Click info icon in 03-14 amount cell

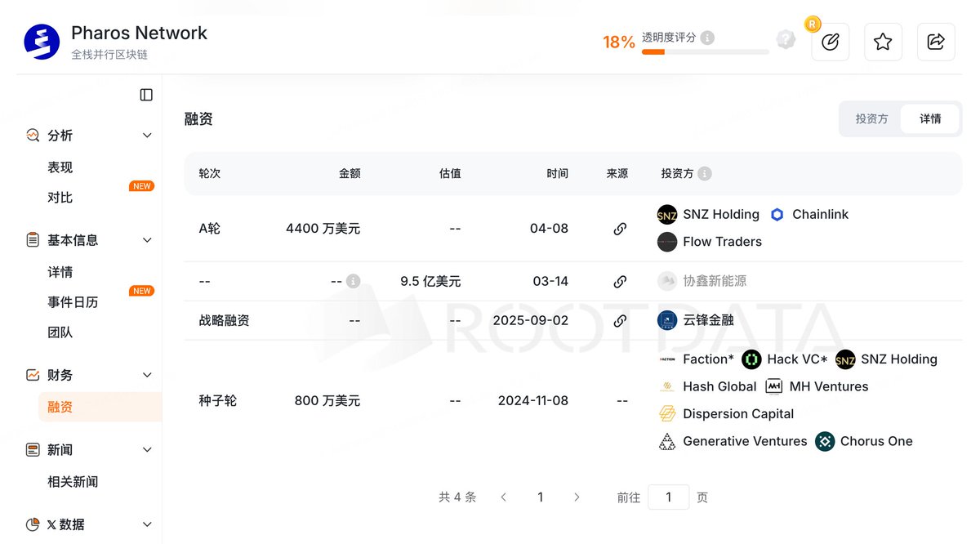point(353,281)
